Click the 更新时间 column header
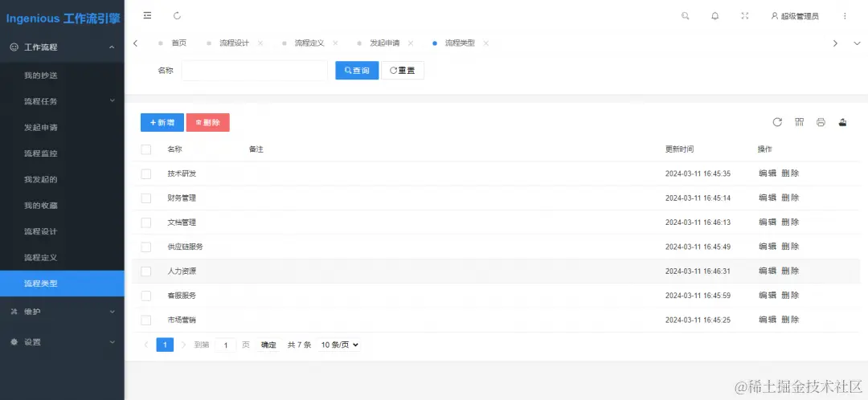This screenshot has width=868, height=400. click(x=679, y=149)
